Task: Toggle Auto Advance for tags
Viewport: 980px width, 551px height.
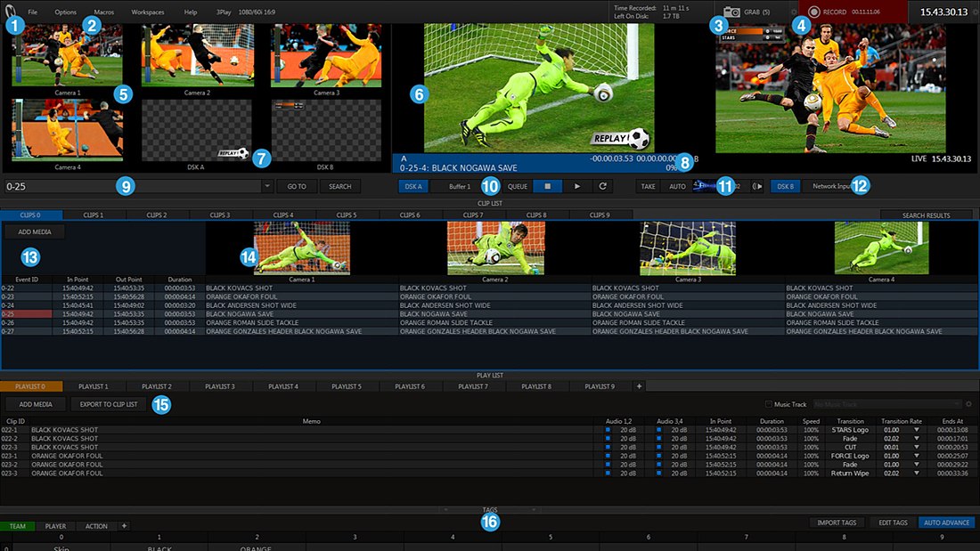Action: (946, 523)
